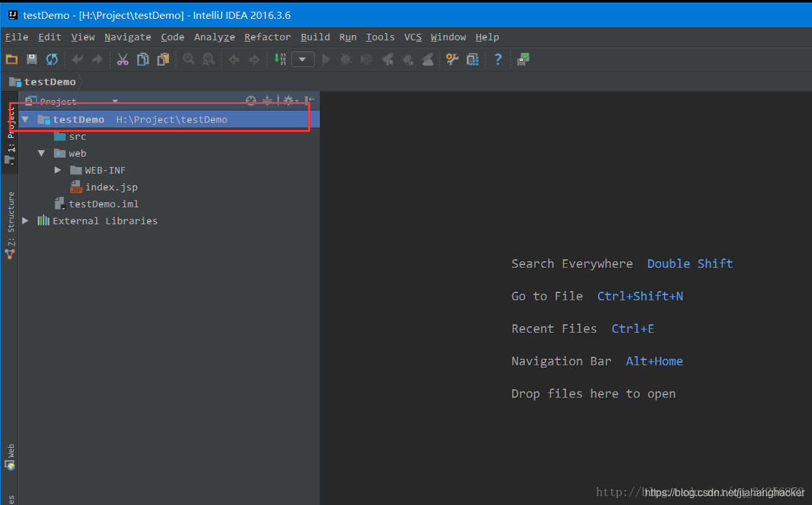The height and width of the screenshot is (505, 812).
Task: Click the navigate Back arrow icon
Action: click(x=234, y=59)
